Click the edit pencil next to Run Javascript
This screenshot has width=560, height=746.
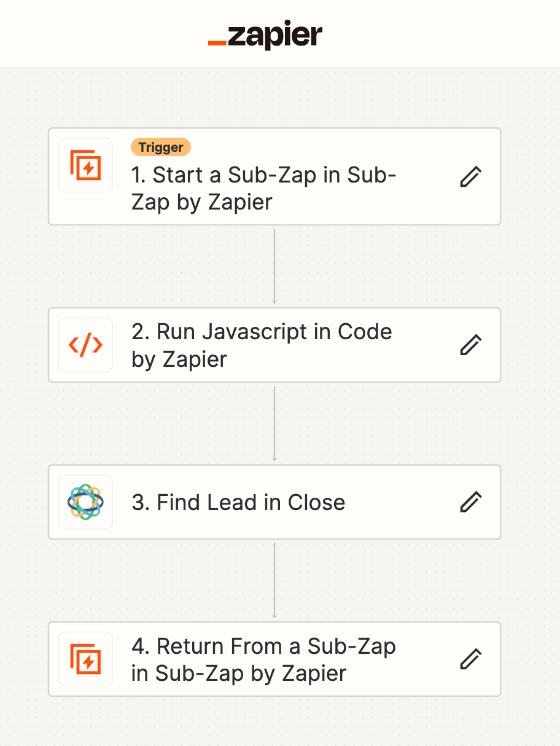470,345
